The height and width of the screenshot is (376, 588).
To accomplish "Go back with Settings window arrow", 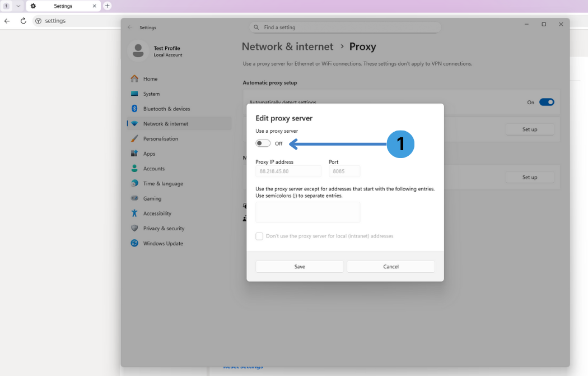I will [130, 27].
